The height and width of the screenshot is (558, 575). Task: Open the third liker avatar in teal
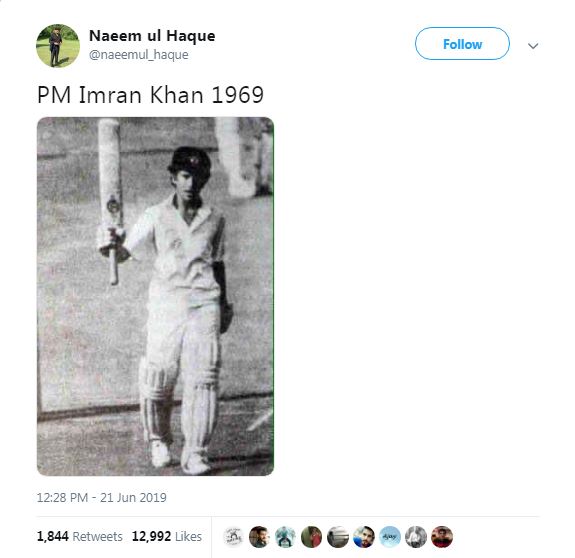coord(285,537)
